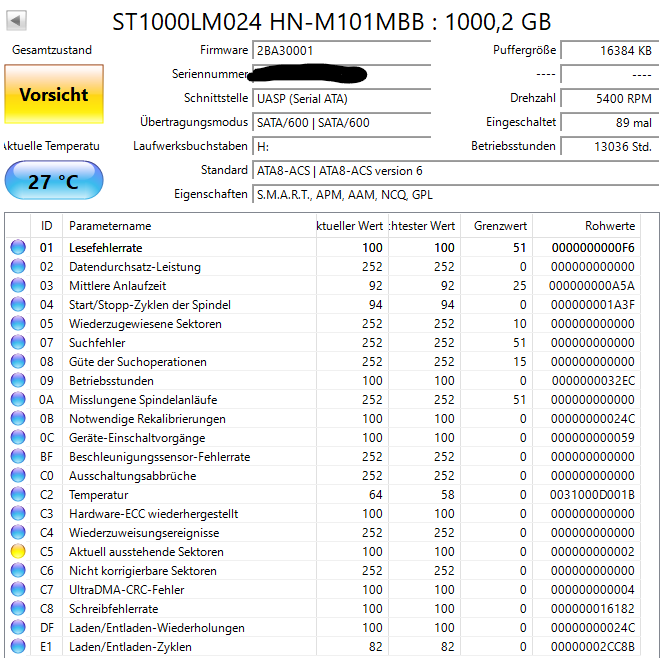This screenshot has width=665, height=658.
Task: Select the Lesefehlerrate parameter name
Action: click(x=106, y=248)
